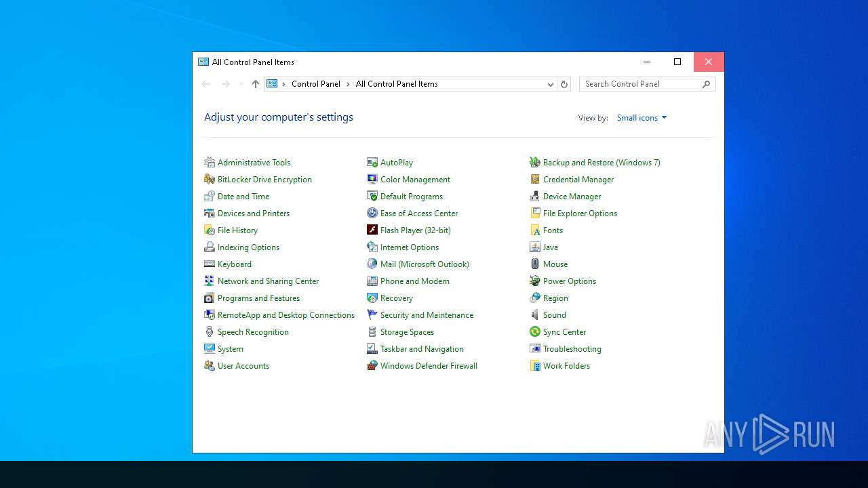This screenshot has width=868, height=488.
Task: Open the Recovery link
Action: pyautogui.click(x=397, y=298)
